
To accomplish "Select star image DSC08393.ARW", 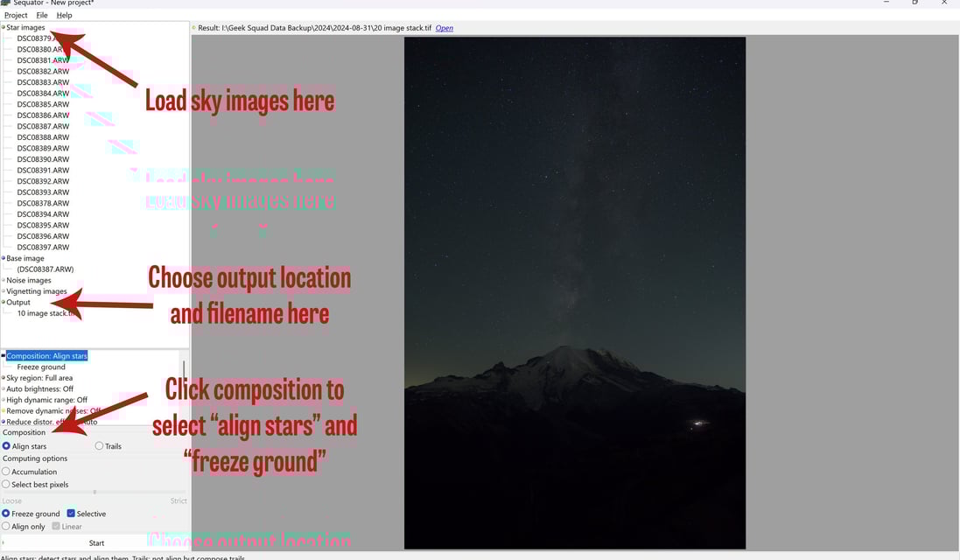I will point(43,192).
